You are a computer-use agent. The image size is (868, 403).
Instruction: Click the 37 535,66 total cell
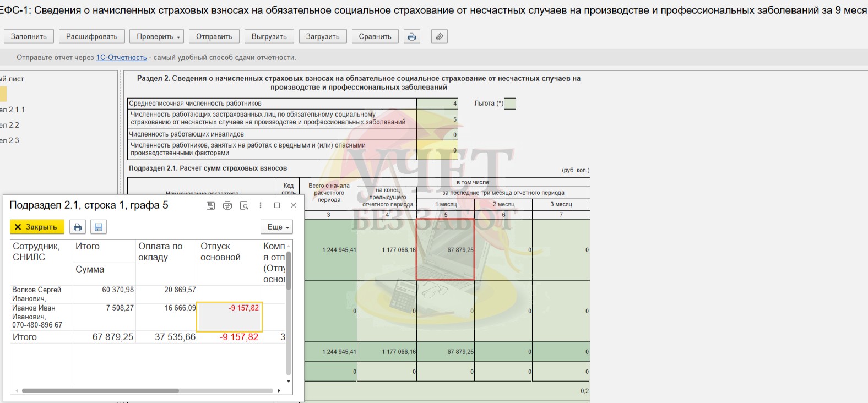(x=166, y=337)
